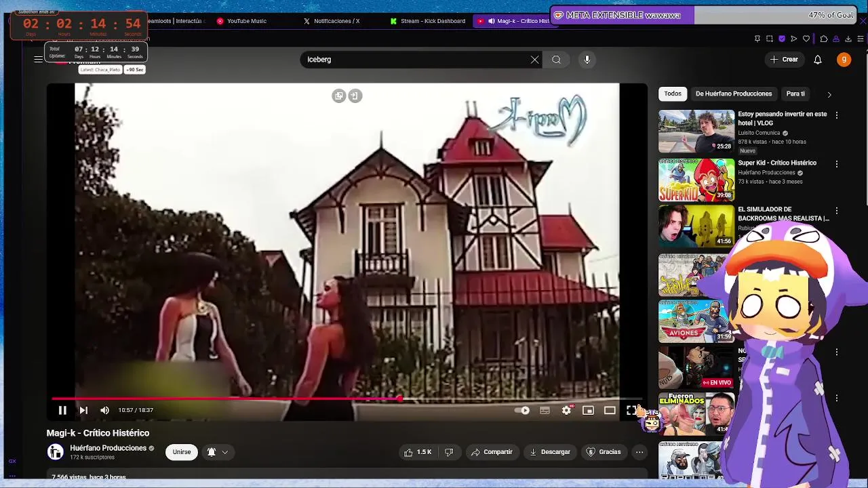The width and height of the screenshot is (868, 488).
Task: Toggle subtitles/closed captions in player
Action: click(x=545, y=410)
